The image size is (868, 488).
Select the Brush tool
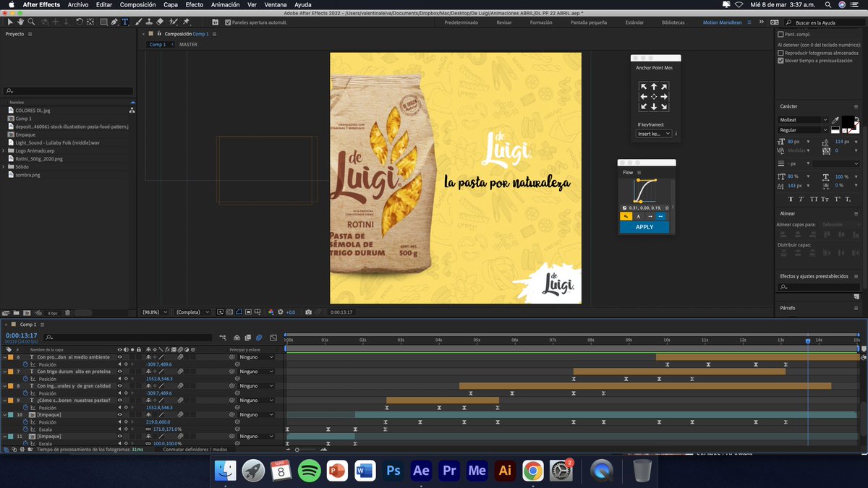(140, 22)
